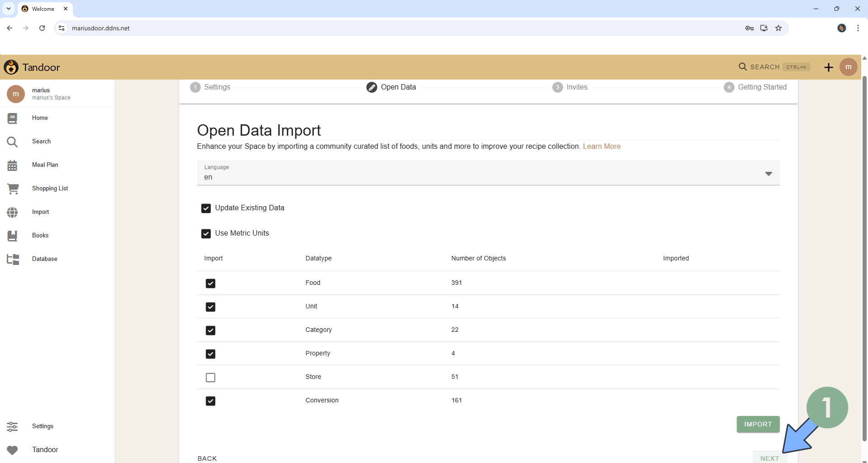Uncheck Update Existing Data checkbox
The width and height of the screenshot is (868, 463).
[x=206, y=208]
